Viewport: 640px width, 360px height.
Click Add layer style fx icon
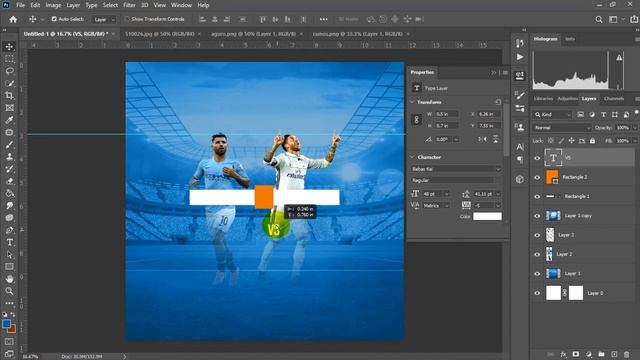click(563, 354)
